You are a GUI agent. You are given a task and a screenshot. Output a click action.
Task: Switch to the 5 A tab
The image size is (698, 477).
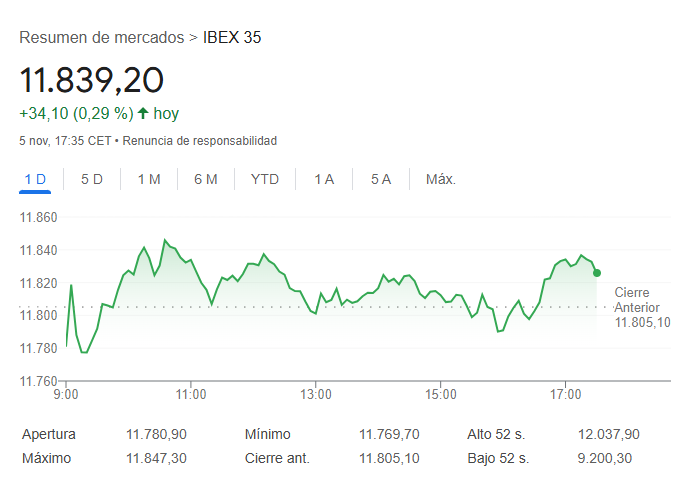(381, 179)
